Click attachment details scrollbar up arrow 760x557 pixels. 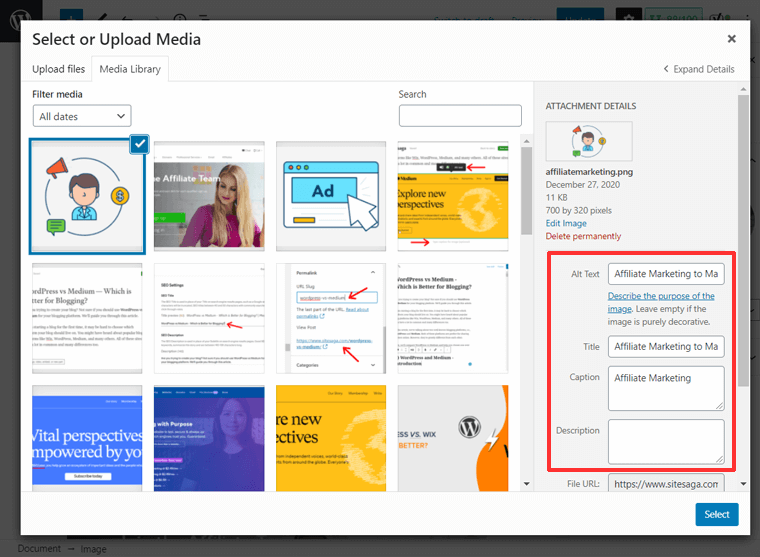(743, 89)
